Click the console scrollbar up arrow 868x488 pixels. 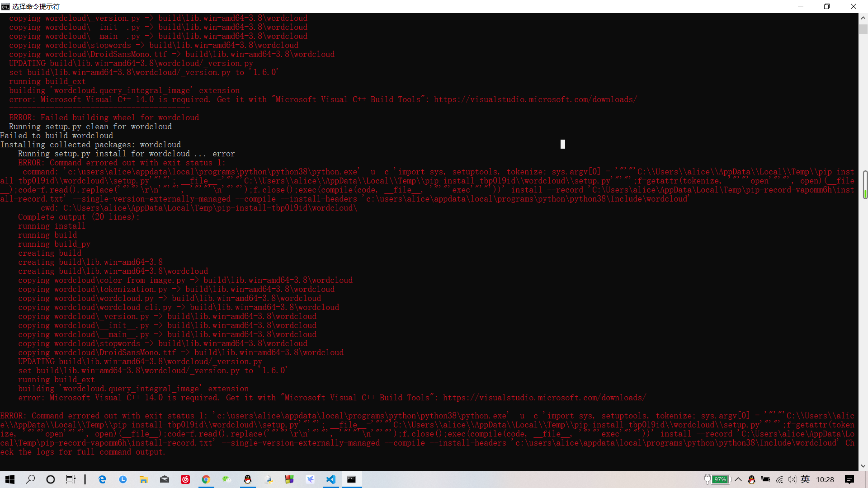pyautogui.click(x=863, y=18)
